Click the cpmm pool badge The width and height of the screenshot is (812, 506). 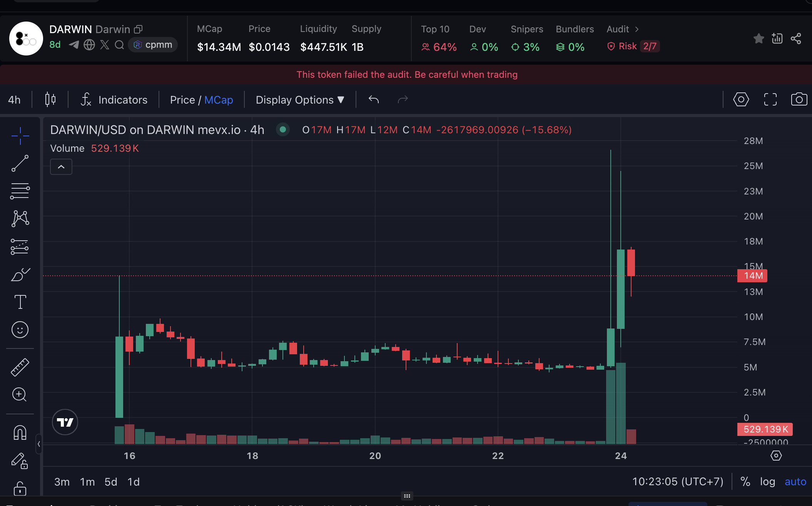153,45
